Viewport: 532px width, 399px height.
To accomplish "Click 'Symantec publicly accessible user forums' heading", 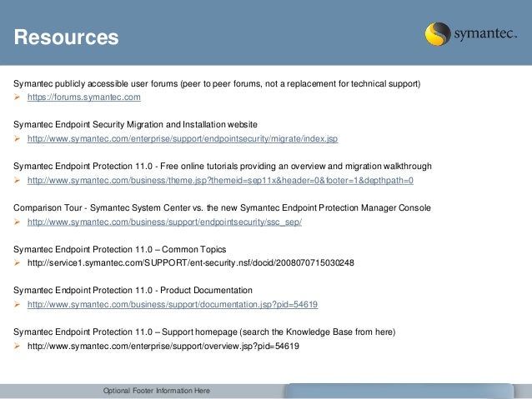I will click(217, 84).
